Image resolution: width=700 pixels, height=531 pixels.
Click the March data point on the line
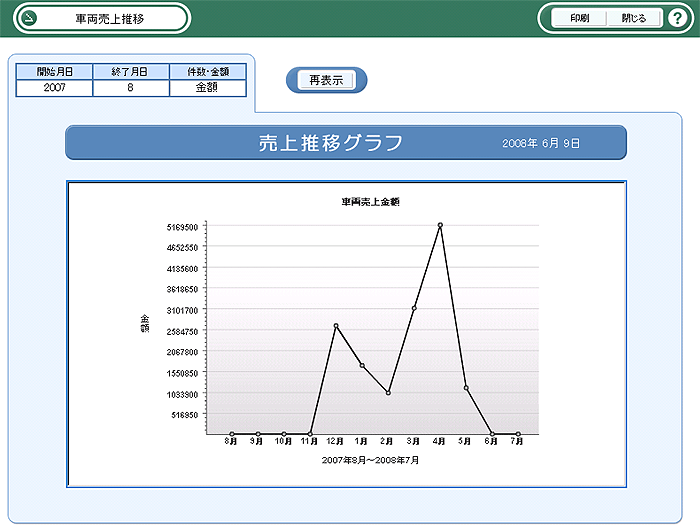pyautogui.click(x=414, y=308)
